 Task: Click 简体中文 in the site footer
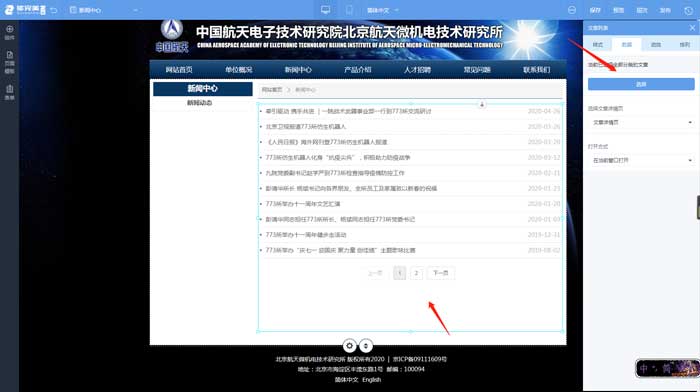pos(346,380)
